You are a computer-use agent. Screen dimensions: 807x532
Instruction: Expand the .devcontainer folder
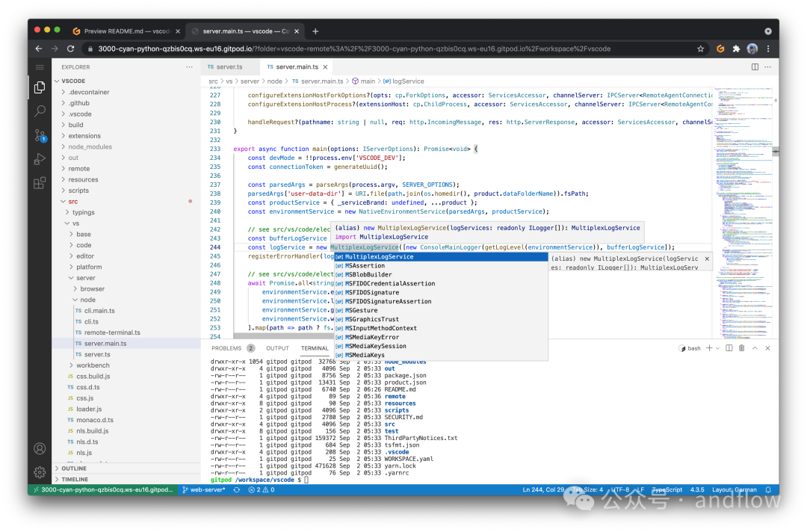(126, 92)
